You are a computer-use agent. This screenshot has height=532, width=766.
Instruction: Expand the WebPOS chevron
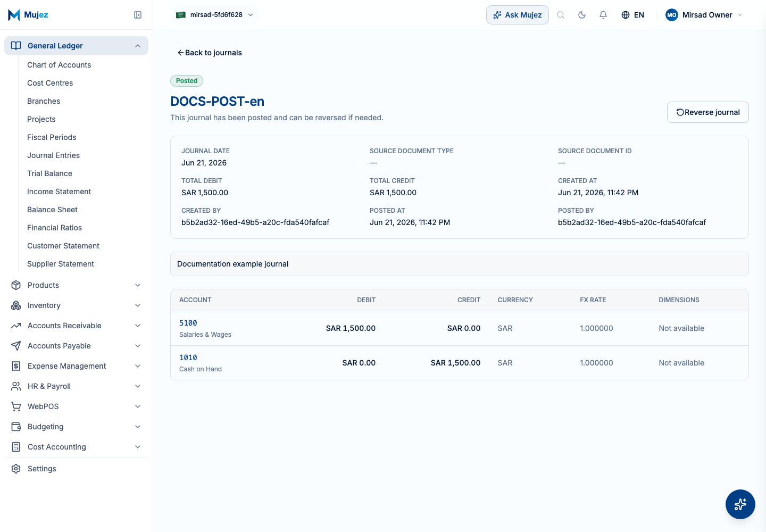(138, 406)
